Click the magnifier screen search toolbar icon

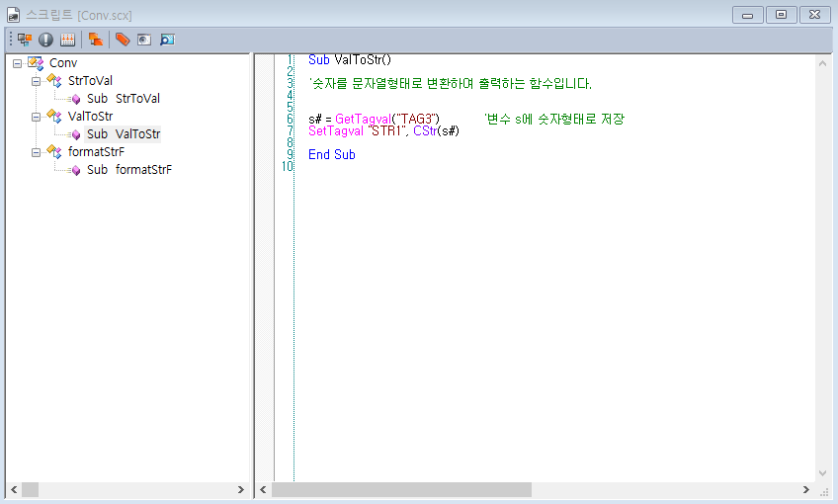[x=168, y=40]
